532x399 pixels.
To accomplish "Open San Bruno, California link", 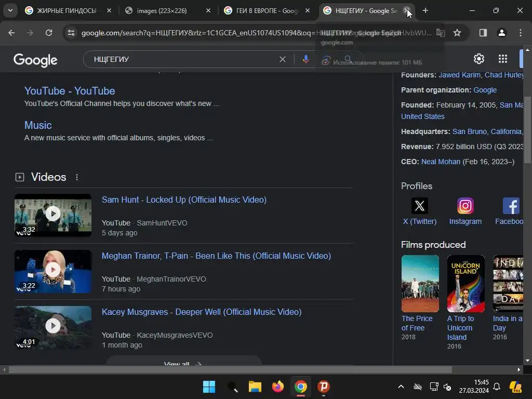I will tap(487, 131).
